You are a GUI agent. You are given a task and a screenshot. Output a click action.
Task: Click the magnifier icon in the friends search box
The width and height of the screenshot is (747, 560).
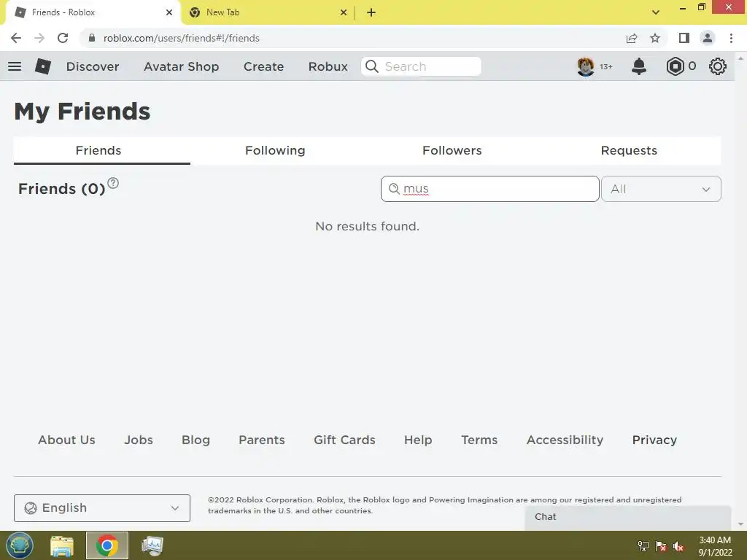pos(394,189)
